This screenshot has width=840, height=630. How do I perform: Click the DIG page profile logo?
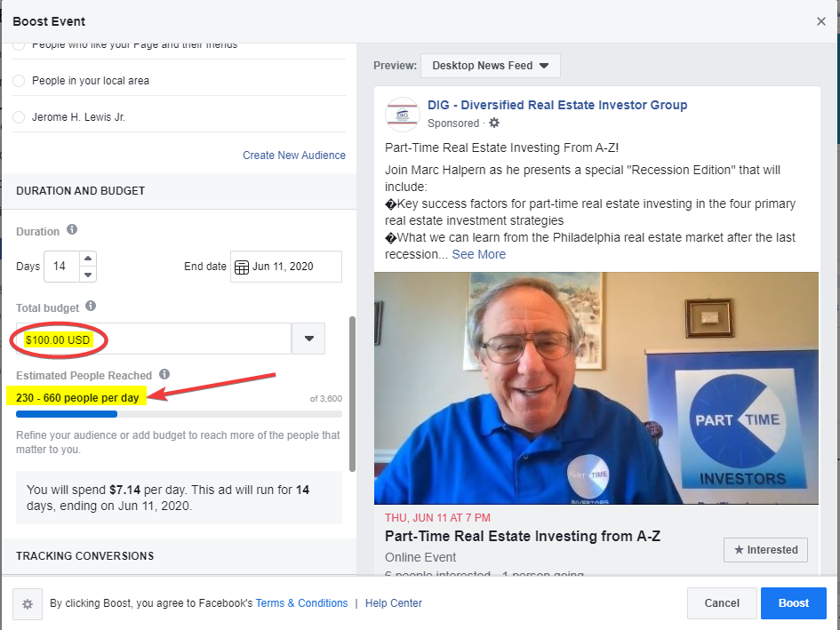click(402, 114)
